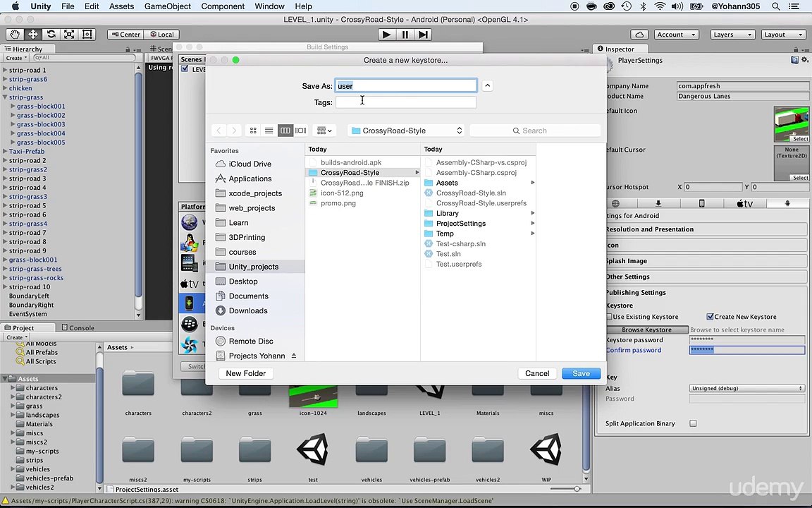Open the volume menu bar icon
Viewport: 812px width, 508px height.
point(677,6)
